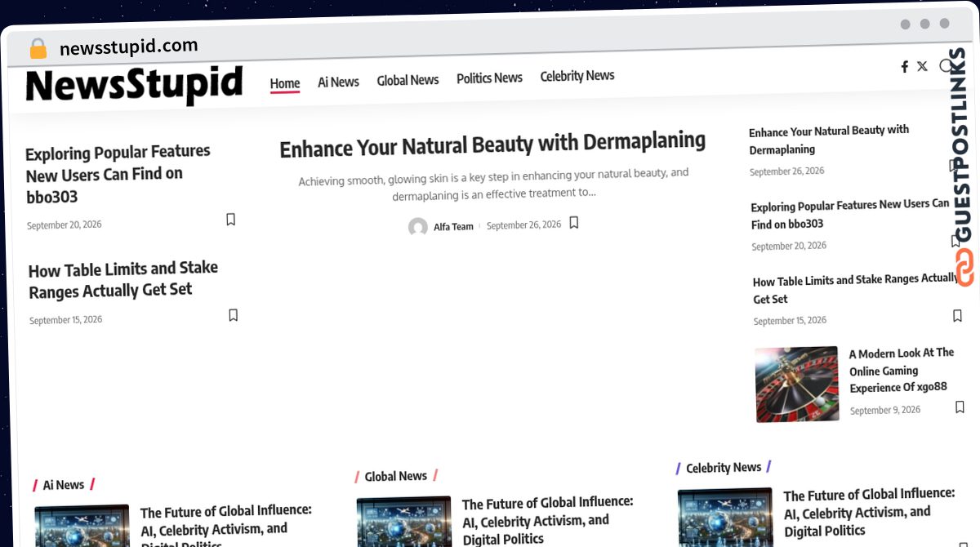Bookmark the featured Dermaplaning article
This screenshot has height=547, width=980.
coord(573,222)
